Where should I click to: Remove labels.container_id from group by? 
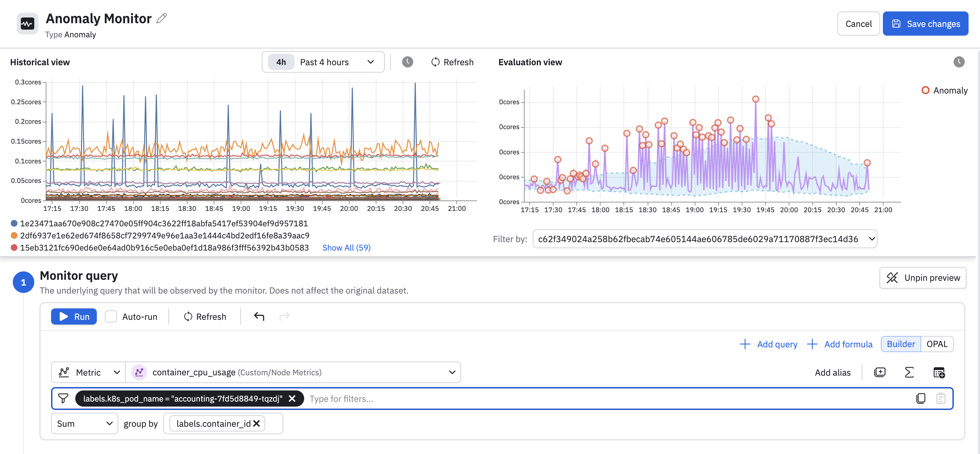(257, 423)
